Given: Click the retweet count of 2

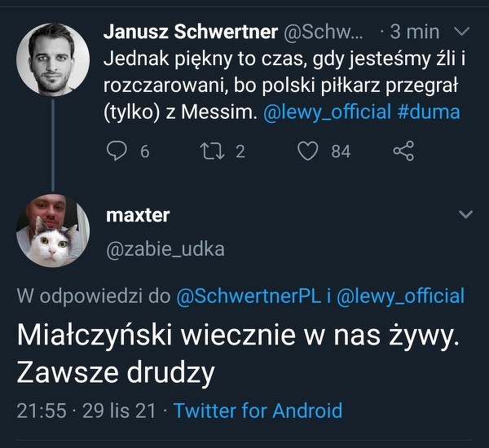Looking at the screenshot, I should point(240,151).
